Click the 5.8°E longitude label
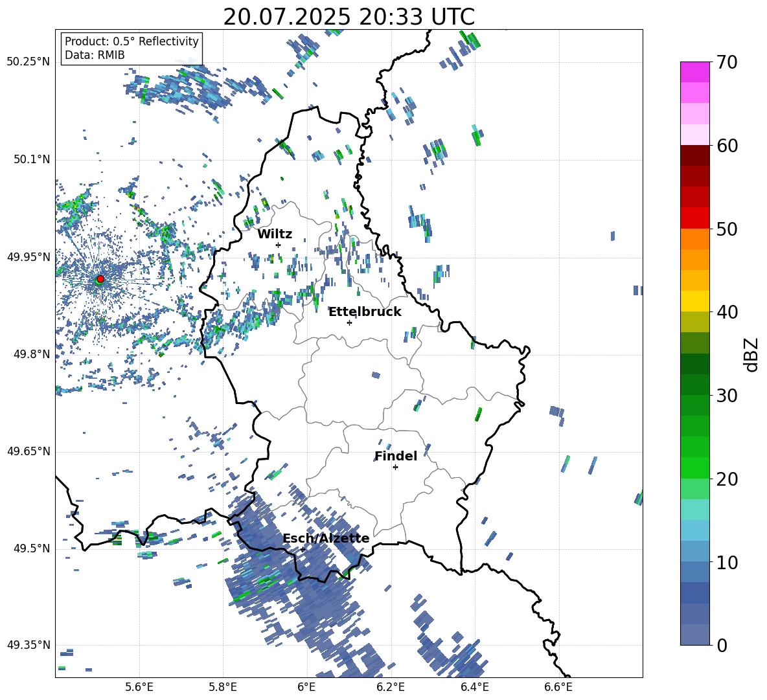Viewport: 767px width, 700px height. pyautogui.click(x=223, y=688)
